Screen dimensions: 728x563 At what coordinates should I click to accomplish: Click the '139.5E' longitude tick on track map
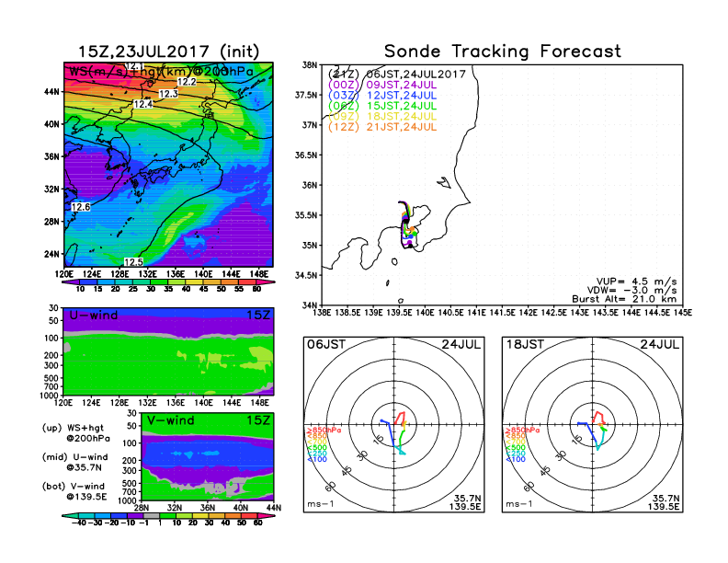pyautogui.click(x=399, y=313)
